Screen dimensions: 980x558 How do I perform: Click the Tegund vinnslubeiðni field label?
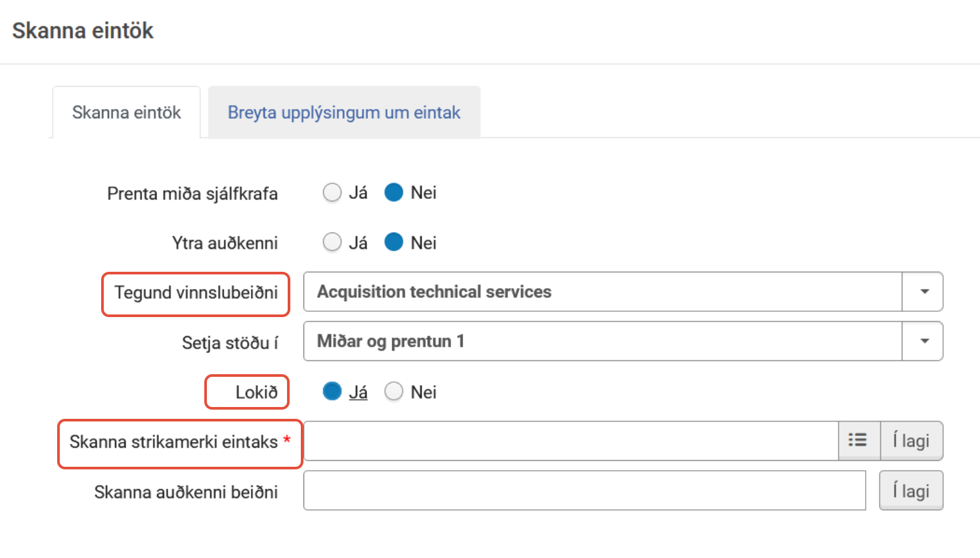pyautogui.click(x=196, y=293)
